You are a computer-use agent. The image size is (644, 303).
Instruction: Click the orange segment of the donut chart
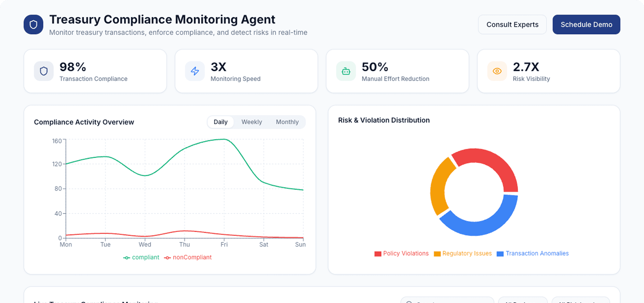(438, 187)
